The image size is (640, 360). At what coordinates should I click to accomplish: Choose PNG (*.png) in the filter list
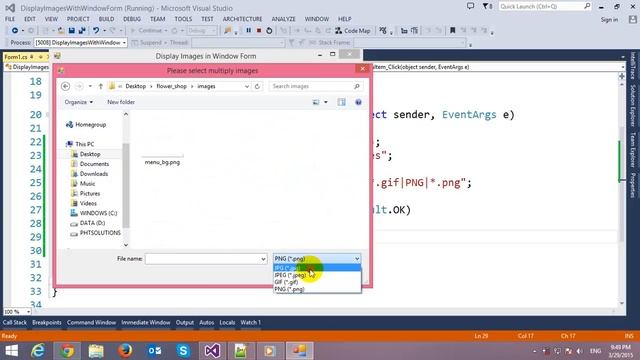pos(317,289)
